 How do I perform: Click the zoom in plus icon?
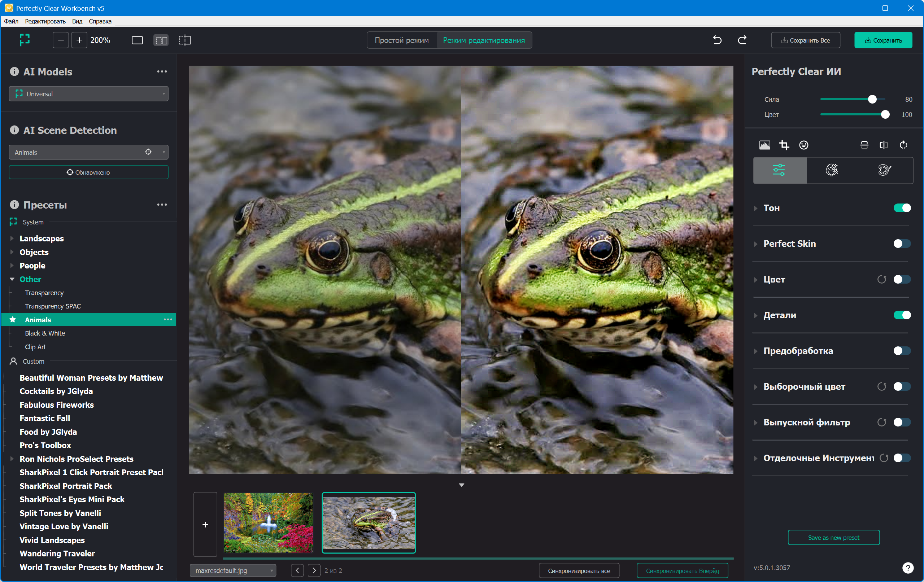click(79, 40)
